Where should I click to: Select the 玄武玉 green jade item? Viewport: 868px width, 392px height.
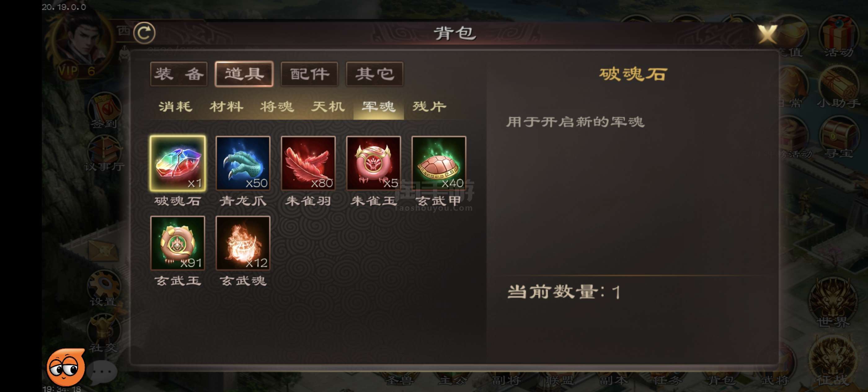[x=178, y=243]
